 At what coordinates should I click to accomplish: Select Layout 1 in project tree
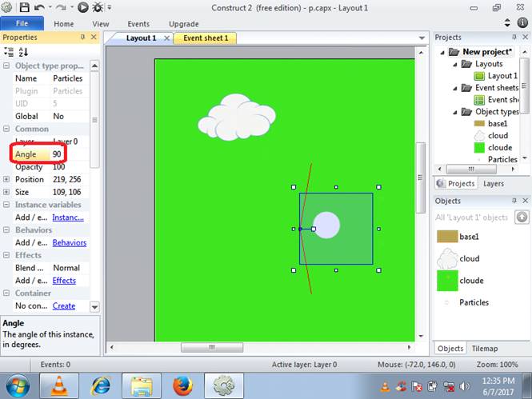pyautogui.click(x=502, y=76)
